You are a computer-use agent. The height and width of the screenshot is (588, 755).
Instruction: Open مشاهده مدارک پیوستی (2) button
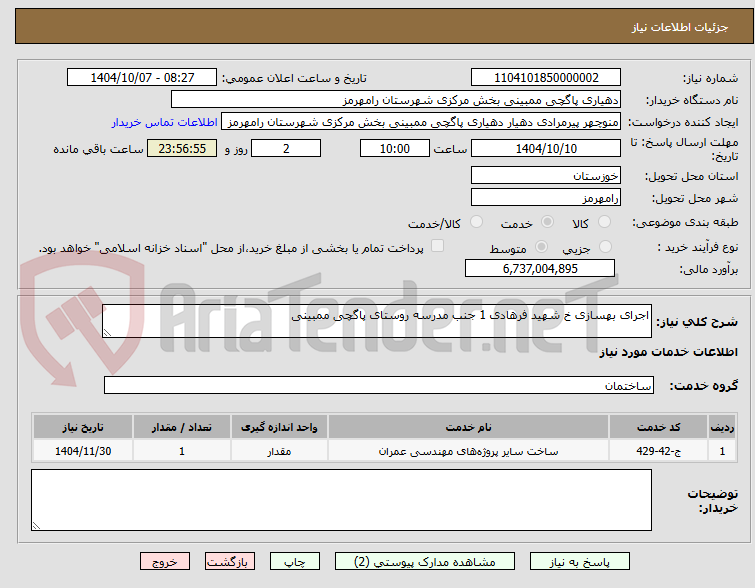tap(425, 562)
